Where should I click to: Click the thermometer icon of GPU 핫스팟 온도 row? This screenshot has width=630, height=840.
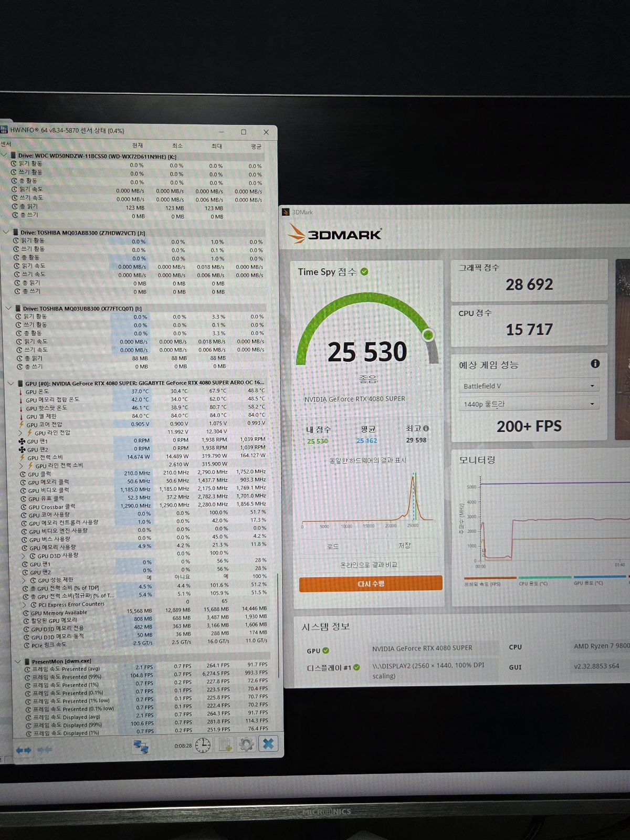click(22, 408)
